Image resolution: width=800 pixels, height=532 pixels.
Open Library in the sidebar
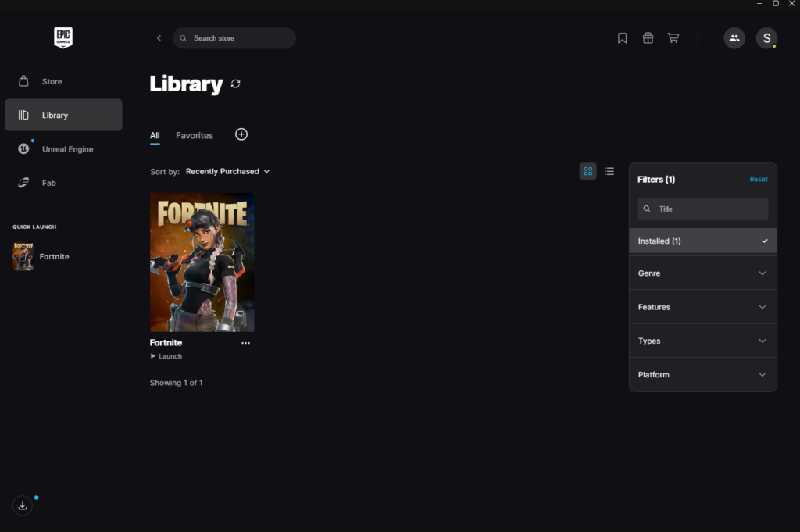(x=63, y=116)
